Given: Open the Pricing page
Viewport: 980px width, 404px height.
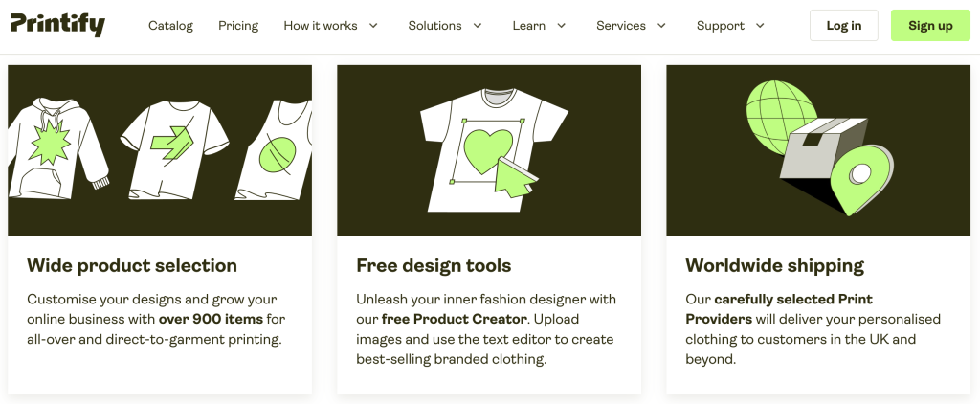Looking at the screenshot, I should click(238, 26).
